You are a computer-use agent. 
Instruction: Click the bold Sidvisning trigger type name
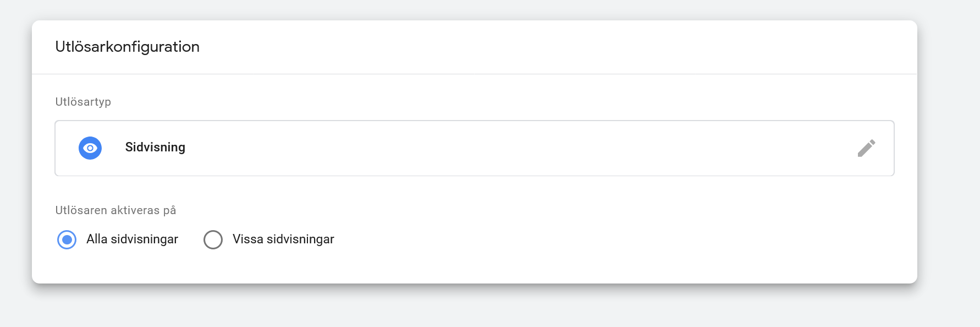pos(155,148)
